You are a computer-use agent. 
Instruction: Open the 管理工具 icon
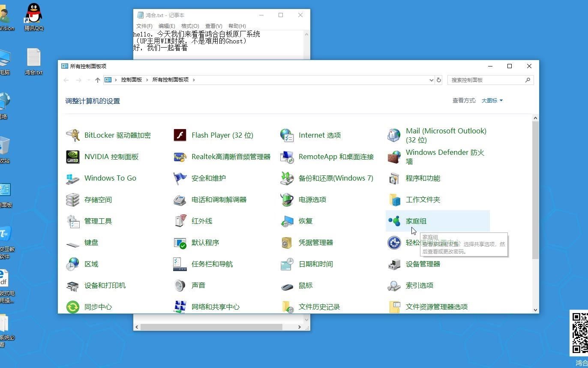click(73, 221)
